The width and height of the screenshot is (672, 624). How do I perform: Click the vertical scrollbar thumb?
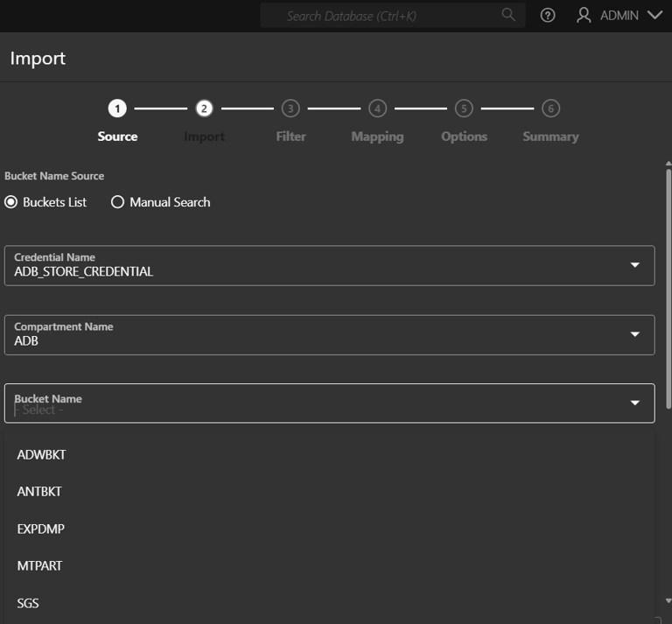[668, 289]
